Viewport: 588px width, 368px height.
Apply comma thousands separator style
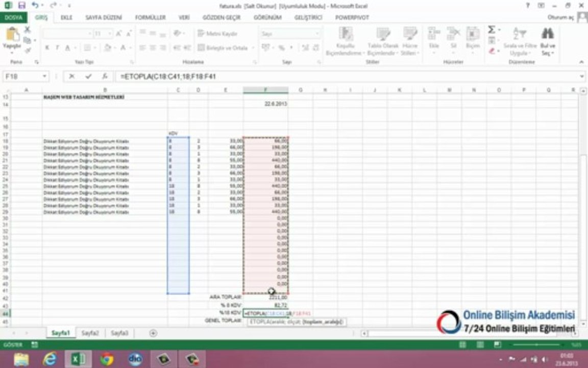point(291,48)
